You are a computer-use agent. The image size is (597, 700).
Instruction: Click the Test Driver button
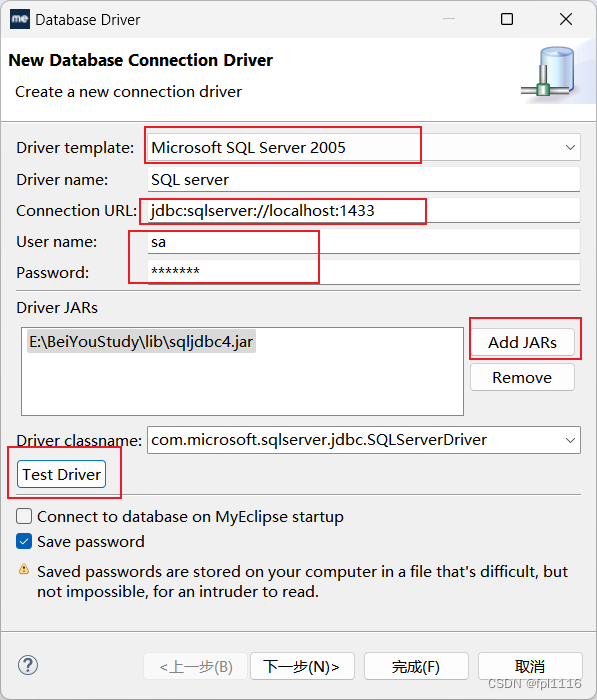tap(62, 474)
